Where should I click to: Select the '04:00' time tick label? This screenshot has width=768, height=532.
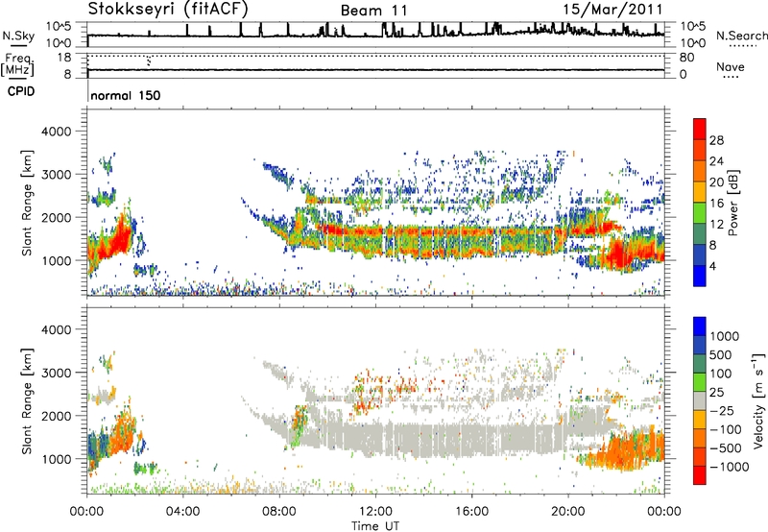[x=182, y=512]
